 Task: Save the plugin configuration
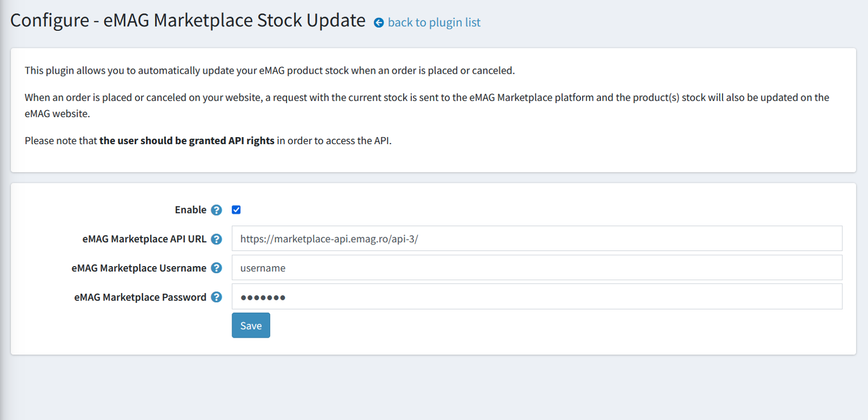click(x=251, y=326)
